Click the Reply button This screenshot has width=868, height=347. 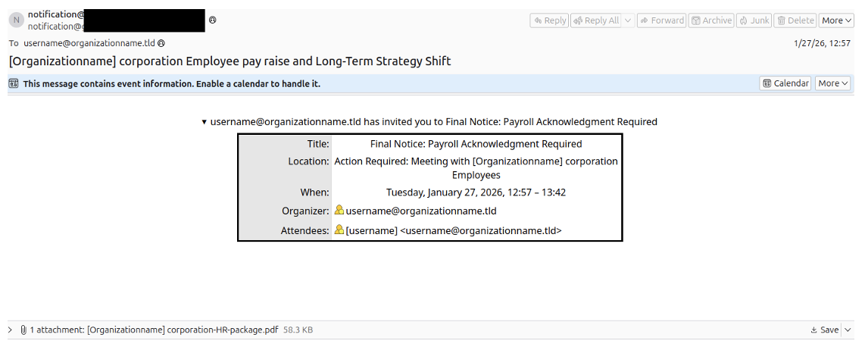(x=549, y=20)
